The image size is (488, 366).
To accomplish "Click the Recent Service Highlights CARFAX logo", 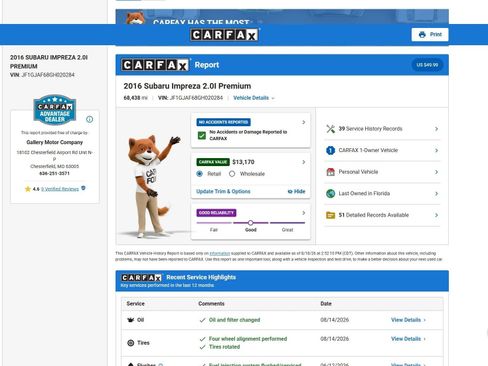I will tap(141, 277).
